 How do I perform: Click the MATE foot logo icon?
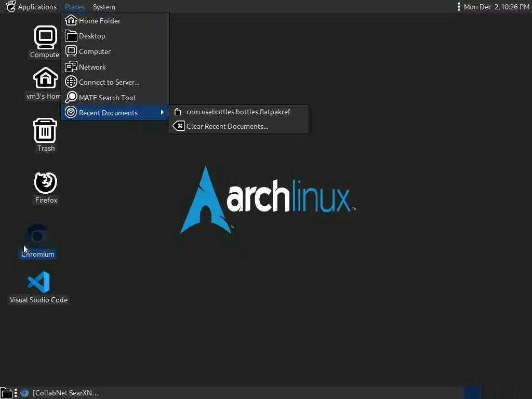coord(10,6)
